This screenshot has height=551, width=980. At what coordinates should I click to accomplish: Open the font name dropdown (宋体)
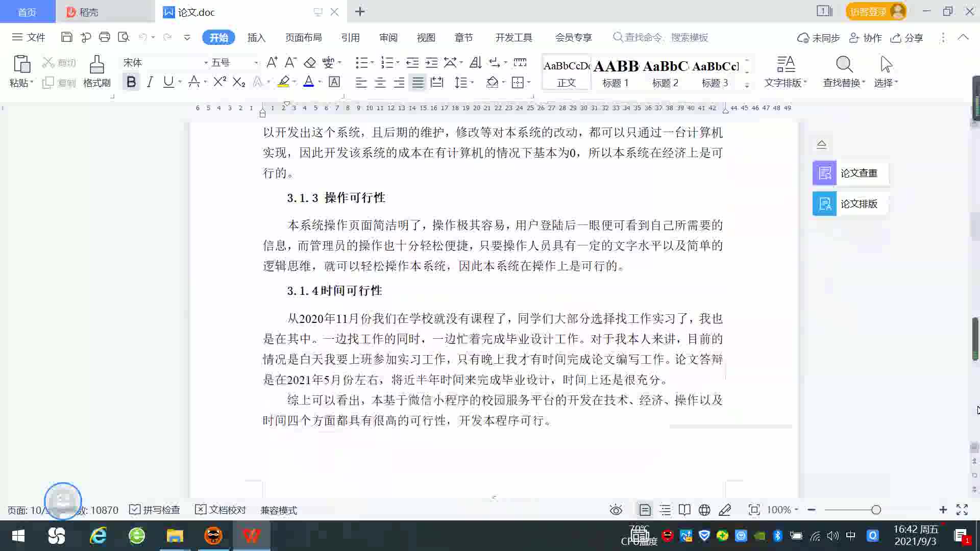[206, 63]
